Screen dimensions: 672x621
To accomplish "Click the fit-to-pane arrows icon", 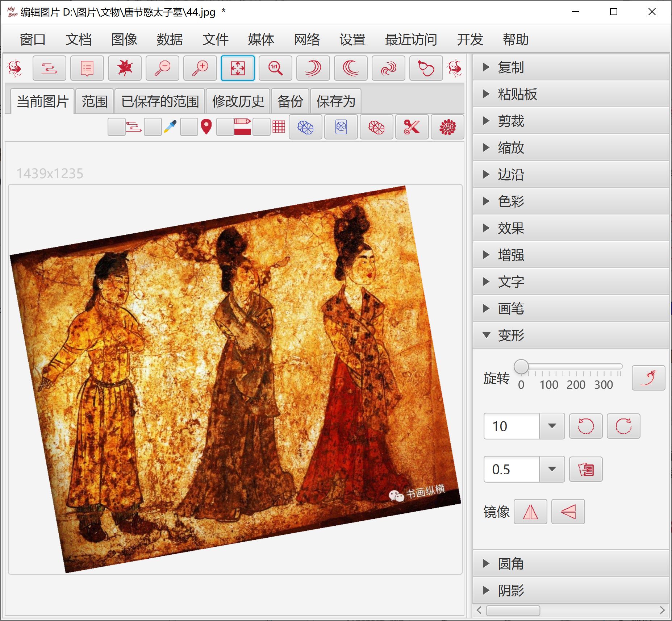I will pos(238,68).
